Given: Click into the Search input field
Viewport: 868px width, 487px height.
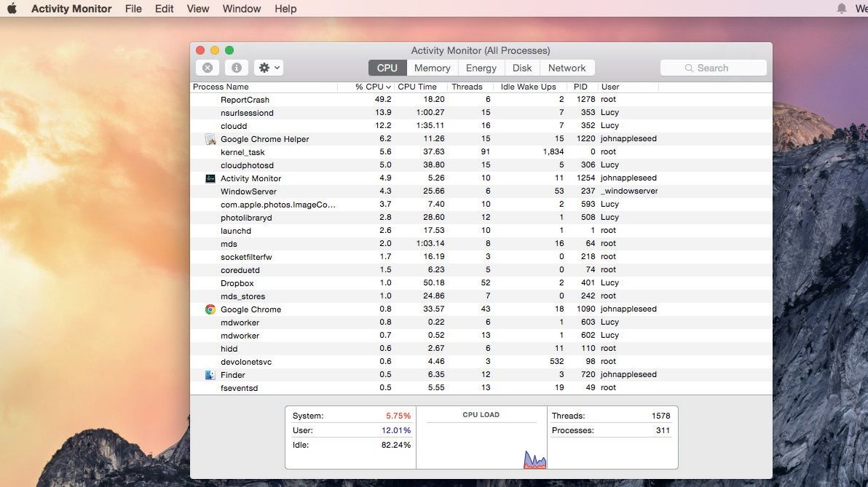Looking at the screenshot, I should pyautogui.click(x=721, y=67).
